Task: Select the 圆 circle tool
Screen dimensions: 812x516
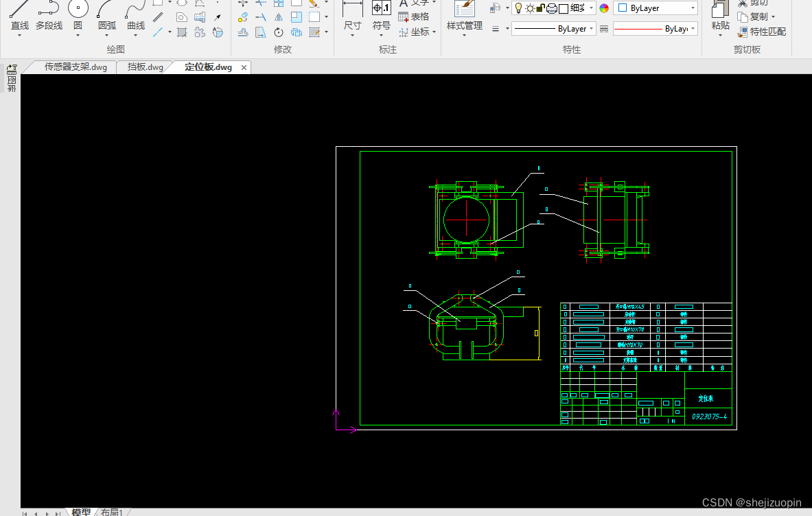Action: pyautogui.click(x=78, y=16)
